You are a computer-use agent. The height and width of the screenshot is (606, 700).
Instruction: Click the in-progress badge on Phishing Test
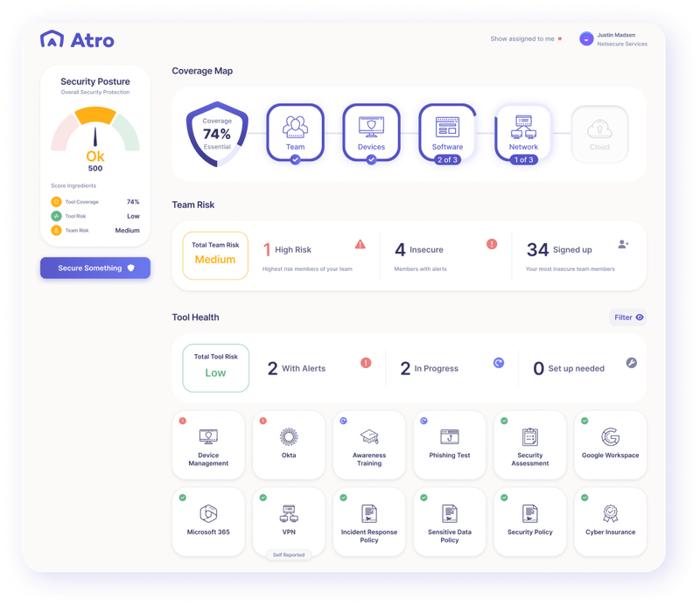click(424, 420)
